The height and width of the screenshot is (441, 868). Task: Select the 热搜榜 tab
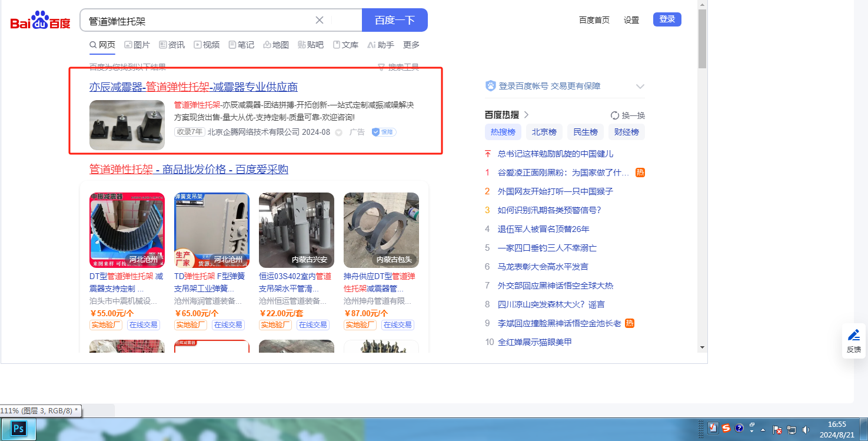[503, 132]
